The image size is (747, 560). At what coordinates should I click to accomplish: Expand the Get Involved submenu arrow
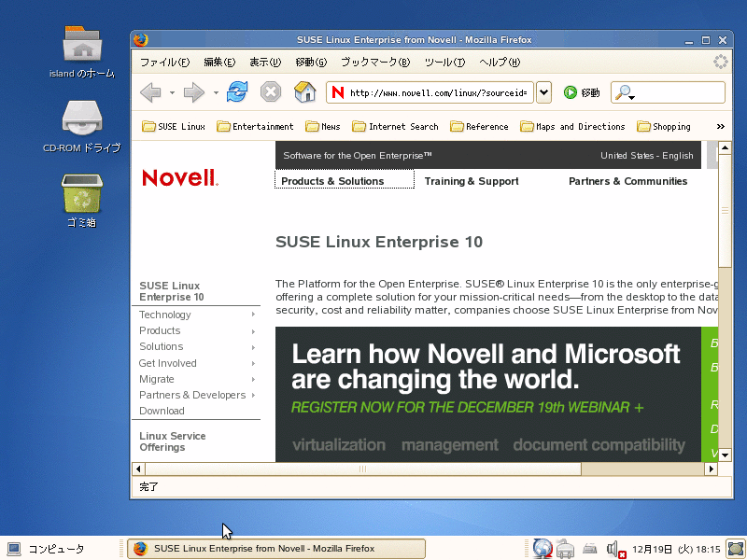point(253,363)
